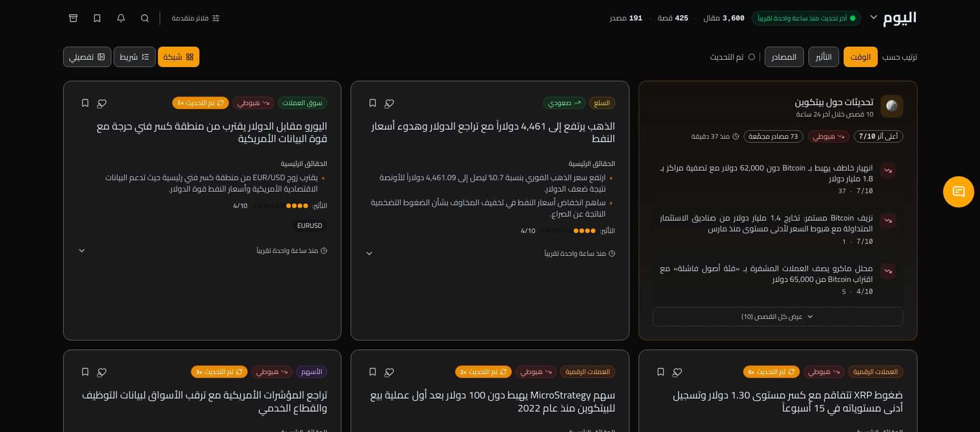This screenshot has height=432, width=980.
Task: Open discussion icon on gold price card
Action: (389, 103)
